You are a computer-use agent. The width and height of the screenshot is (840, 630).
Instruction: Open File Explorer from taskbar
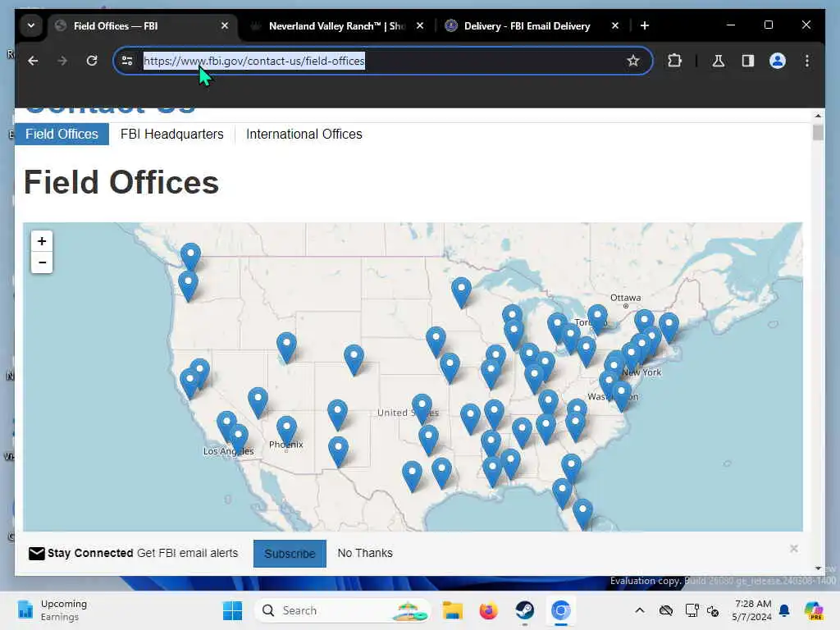click(x=453, y=610)
